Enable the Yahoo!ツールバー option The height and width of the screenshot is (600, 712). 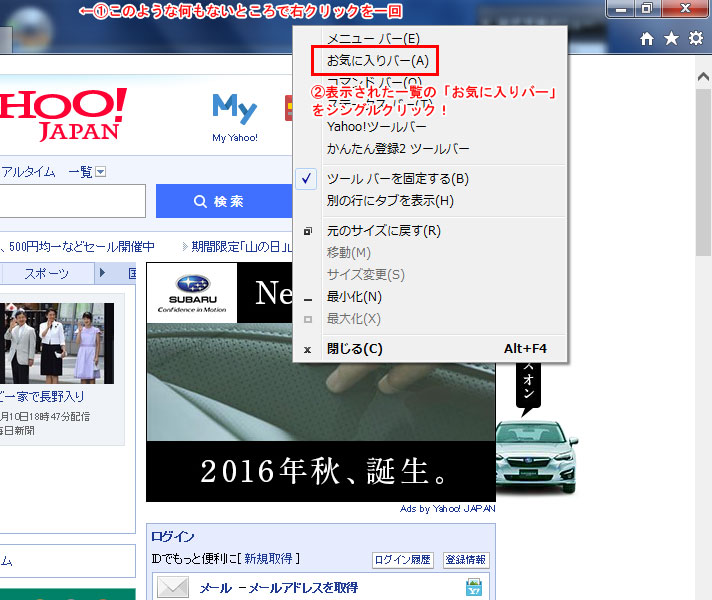376,127
